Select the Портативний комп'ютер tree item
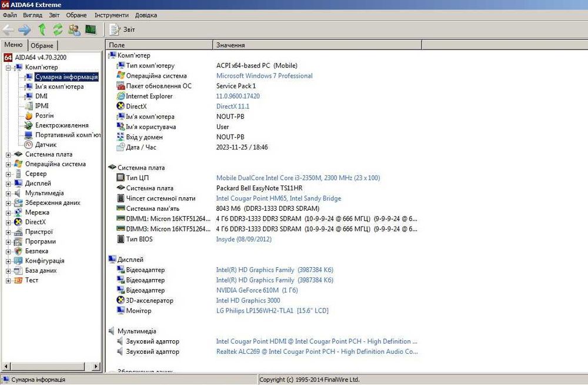The image size is (588, 385). (68, 135)
